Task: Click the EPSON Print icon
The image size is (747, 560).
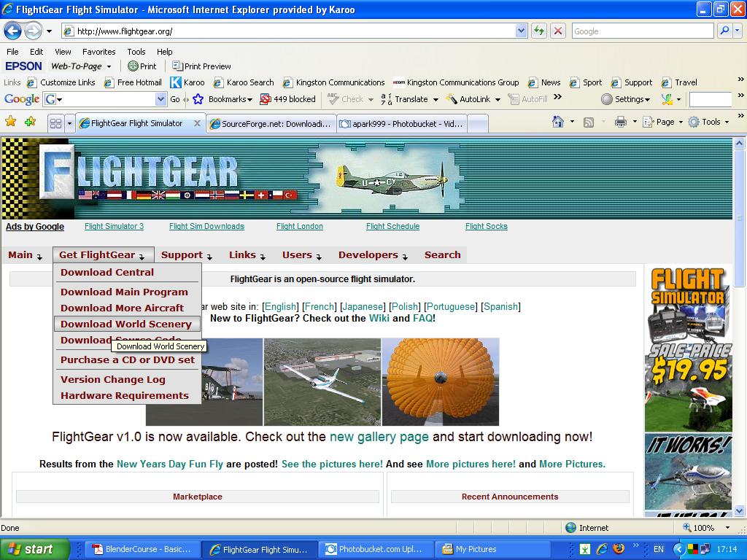Action: [x=133, y=66]
